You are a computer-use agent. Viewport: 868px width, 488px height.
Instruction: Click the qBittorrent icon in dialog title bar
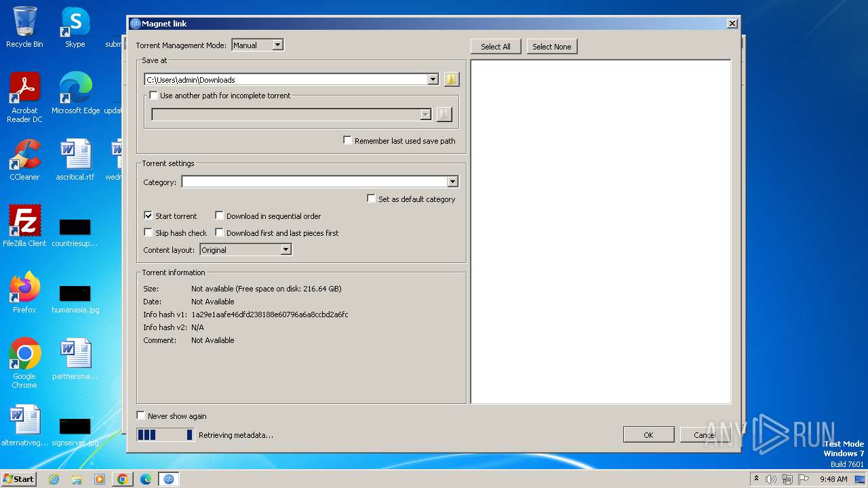point(135,24)
